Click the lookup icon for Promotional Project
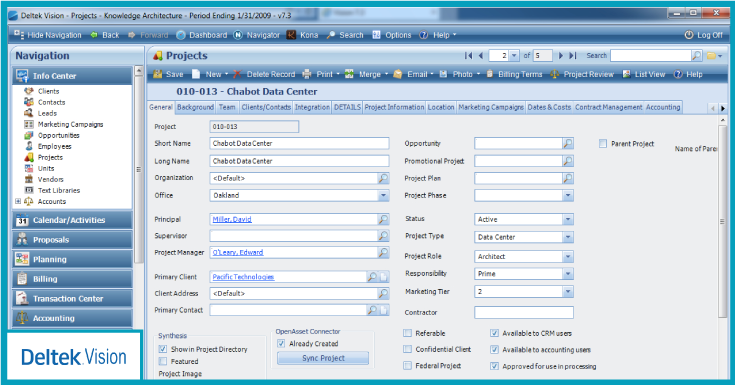This screenshot has width=735, height=385. (568, 161)
